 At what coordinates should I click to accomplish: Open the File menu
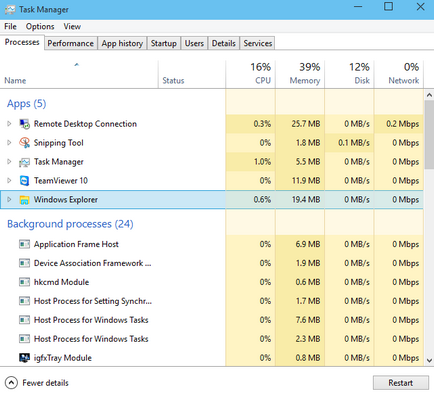pos(10,26)
